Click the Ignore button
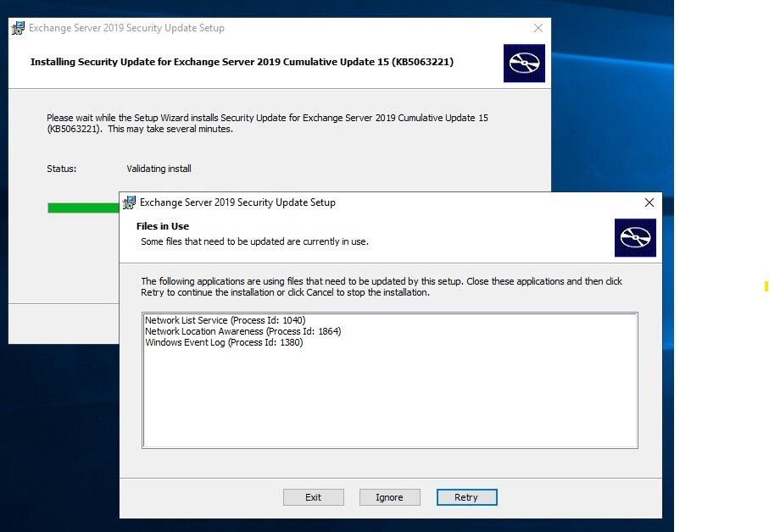The height and width of the screenshot is (532, 769). tap(389, 497)
